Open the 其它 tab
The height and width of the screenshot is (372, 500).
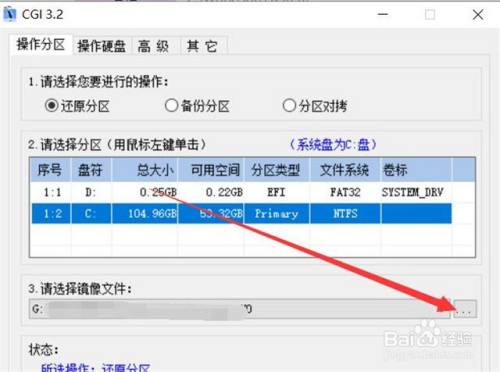[x=203, y=46]
